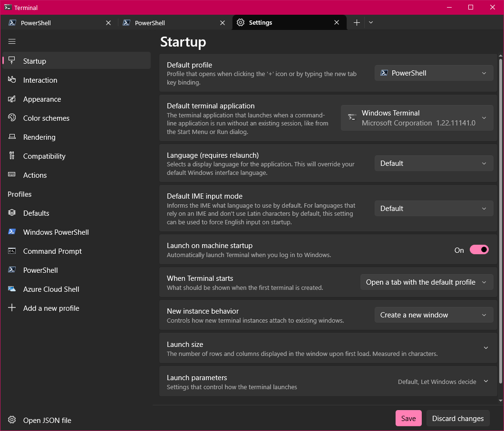The width and height of the screenshot is (504, 431).
Task: Select the Settings tab
Action: point(289,22)
